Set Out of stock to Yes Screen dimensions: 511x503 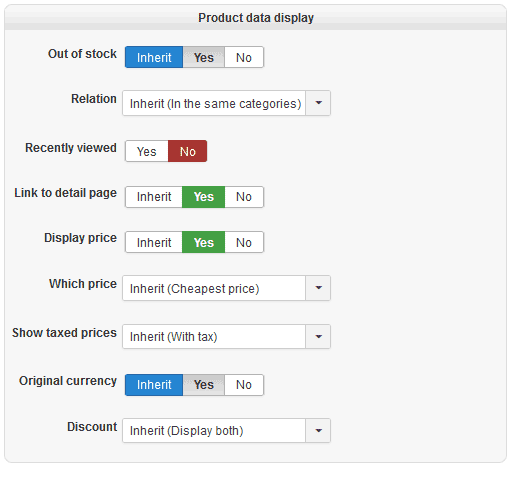tap(204, 57)
